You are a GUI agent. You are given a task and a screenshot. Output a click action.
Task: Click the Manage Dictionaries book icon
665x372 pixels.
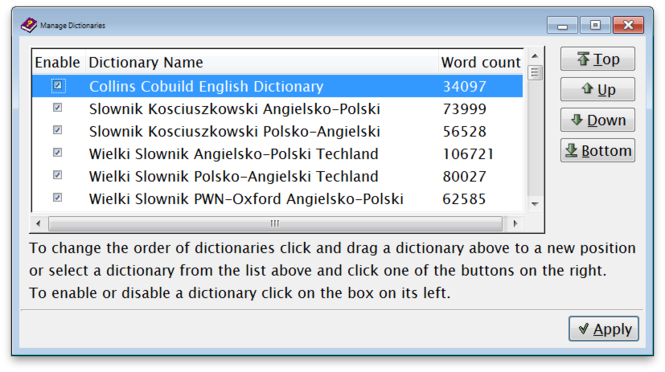[29, 25]
